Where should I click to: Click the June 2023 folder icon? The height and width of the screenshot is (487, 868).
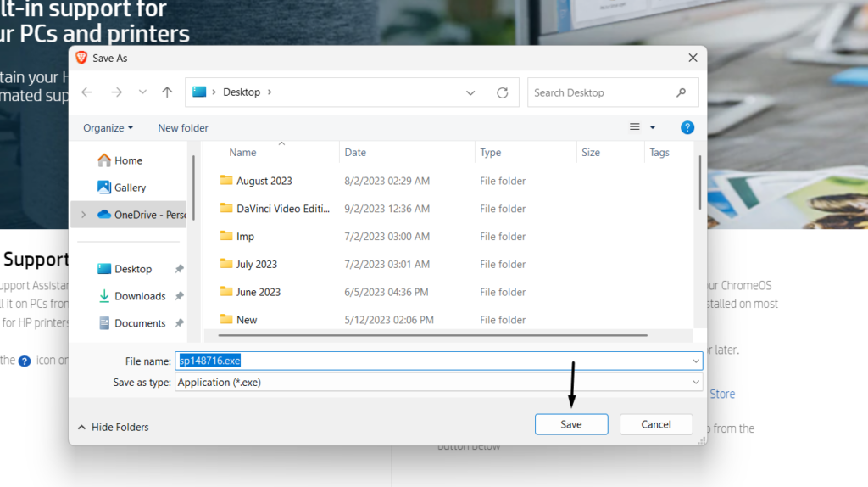225,291
